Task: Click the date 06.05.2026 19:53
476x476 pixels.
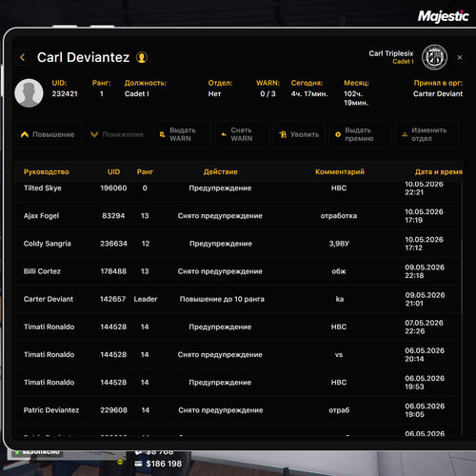Action: [425, 383]
